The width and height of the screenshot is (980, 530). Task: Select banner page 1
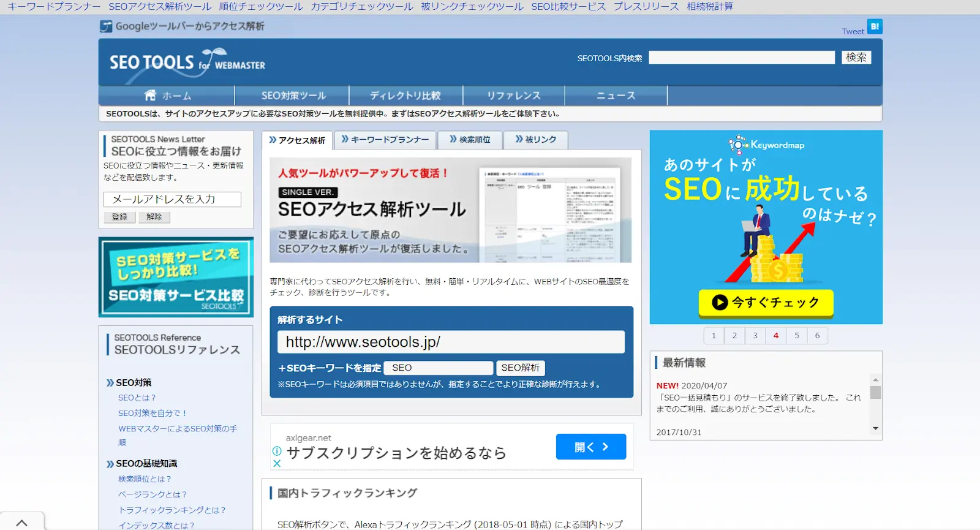pyautogui.click(x=714, y=336)
